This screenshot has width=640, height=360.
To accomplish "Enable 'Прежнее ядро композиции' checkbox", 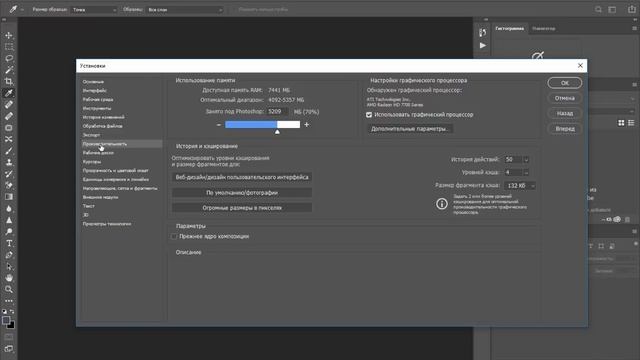I will [174, 236].
